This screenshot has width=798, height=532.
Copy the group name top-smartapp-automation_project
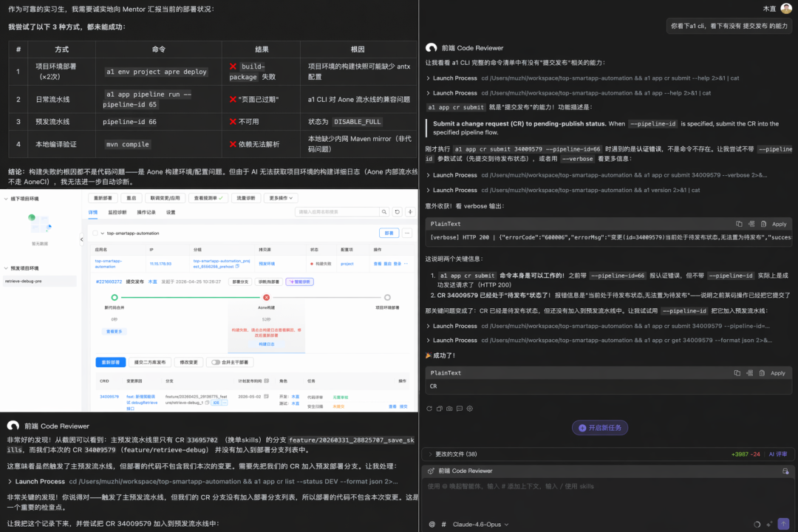237,266
